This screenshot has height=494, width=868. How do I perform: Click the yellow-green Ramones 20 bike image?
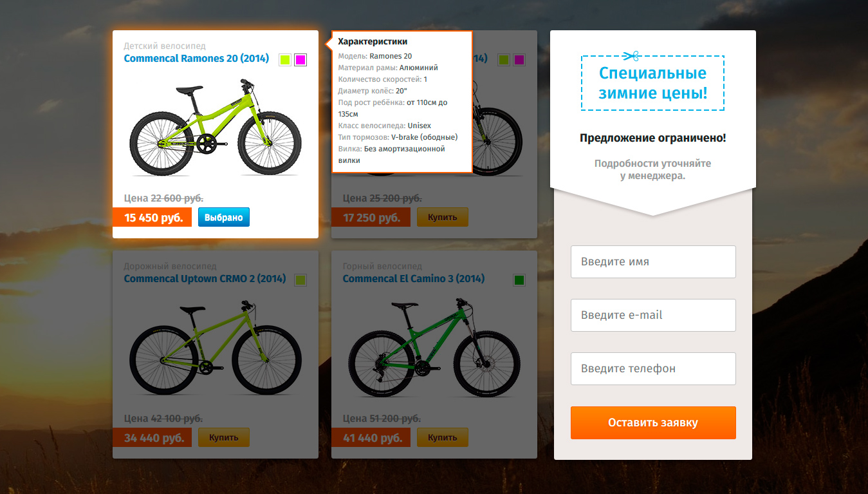click(216, 128)
